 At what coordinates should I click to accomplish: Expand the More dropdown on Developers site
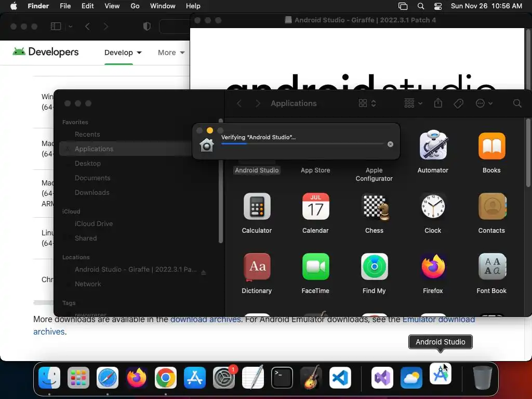pos(171,52)
